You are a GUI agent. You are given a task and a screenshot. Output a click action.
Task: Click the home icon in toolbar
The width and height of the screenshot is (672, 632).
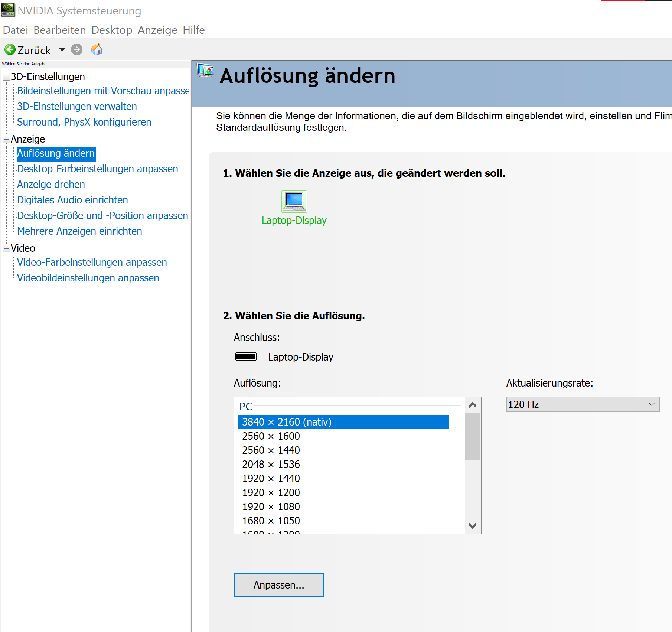tap(97, 49)
